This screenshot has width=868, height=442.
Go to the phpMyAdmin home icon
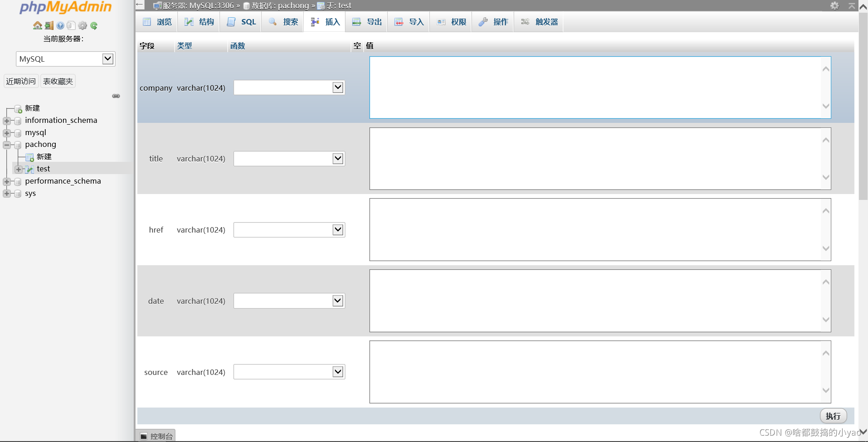click(x=37, y=26)
